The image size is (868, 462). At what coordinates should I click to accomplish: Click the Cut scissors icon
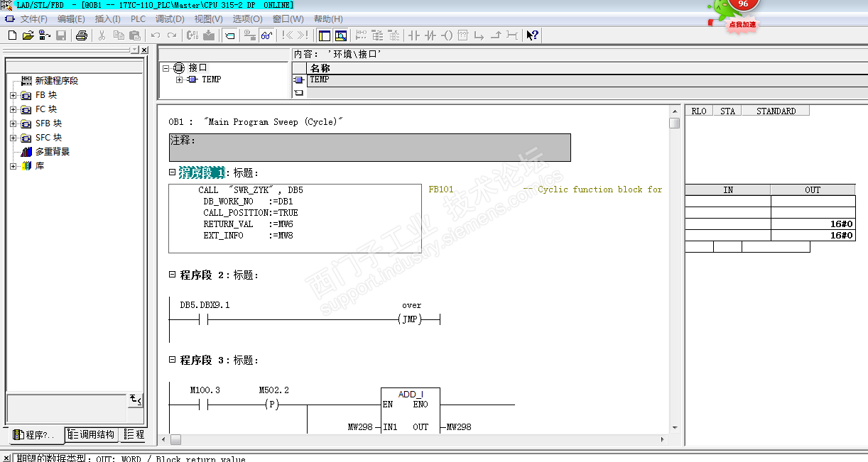pos(102,35)
